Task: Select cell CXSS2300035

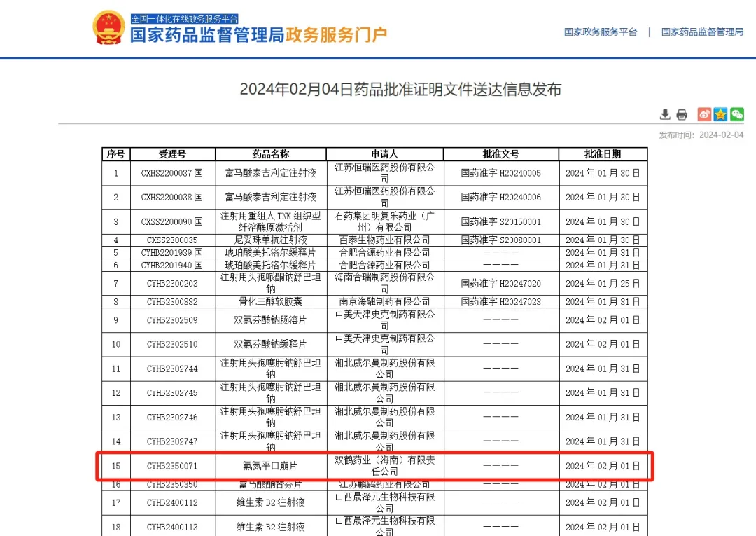Action: click(x=172, y=240)
